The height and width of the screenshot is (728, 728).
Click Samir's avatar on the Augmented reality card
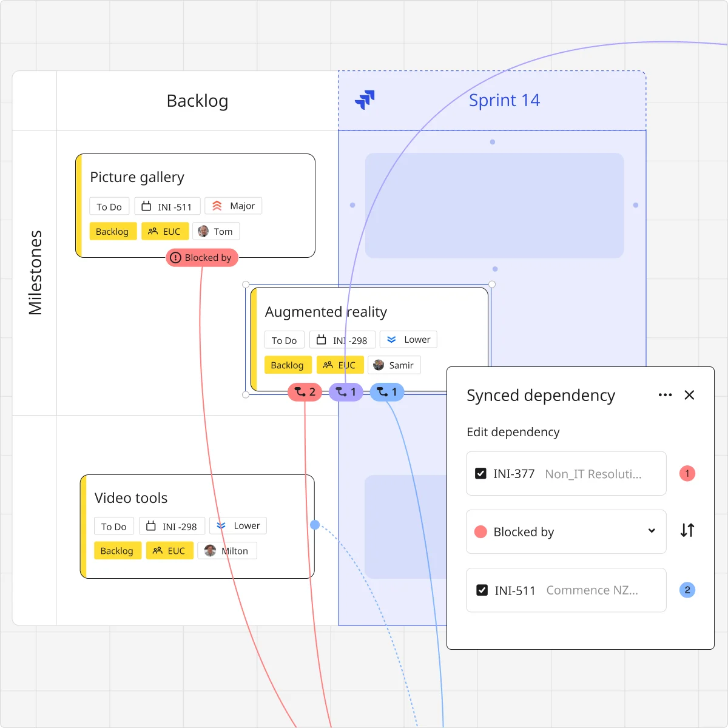(x=379, y=365)
